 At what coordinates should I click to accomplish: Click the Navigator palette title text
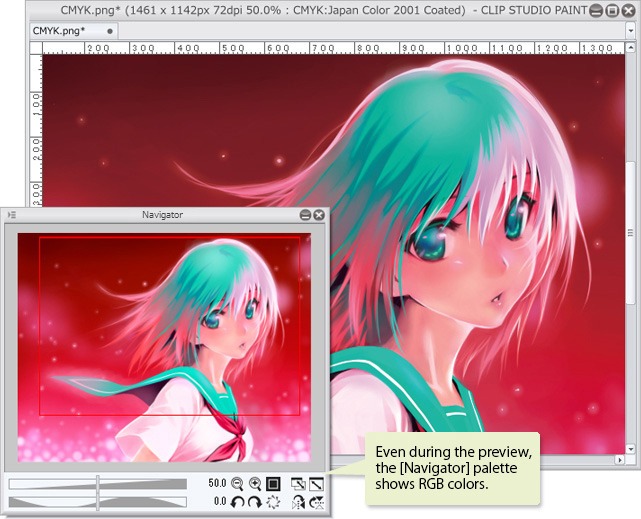click(x=162, y=215)
